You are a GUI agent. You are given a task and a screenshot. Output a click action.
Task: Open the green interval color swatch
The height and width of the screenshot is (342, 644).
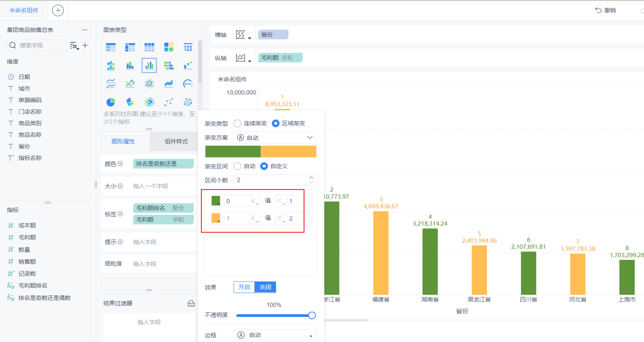click(x=216, y=201)
